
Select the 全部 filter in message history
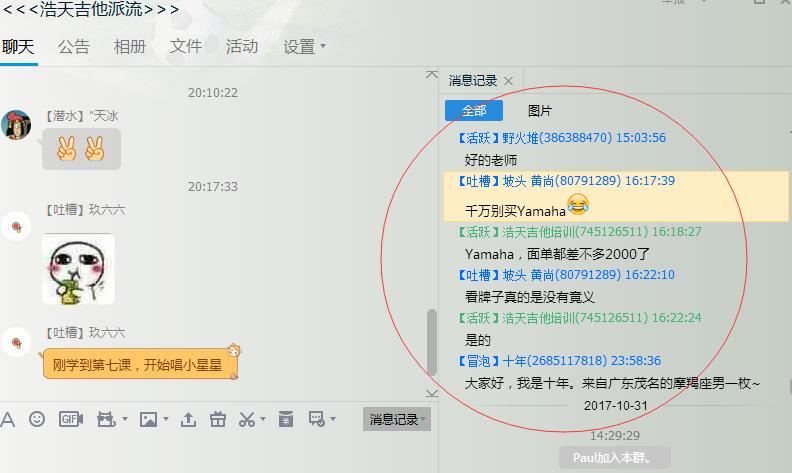point(474,111)
